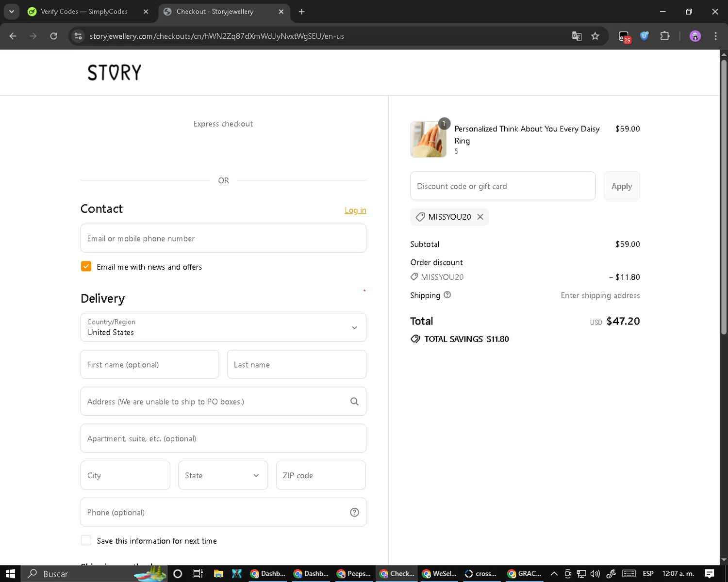The height and width of the screenshot is (582, 728).
Task: Open the State dropdown
Action: [x=223, y=475]
